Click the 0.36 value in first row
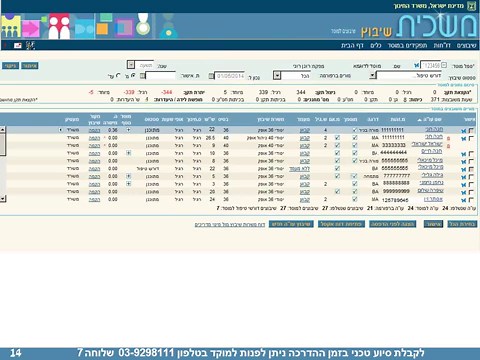This screenshot has width=480, height=360. coord(113,130)
